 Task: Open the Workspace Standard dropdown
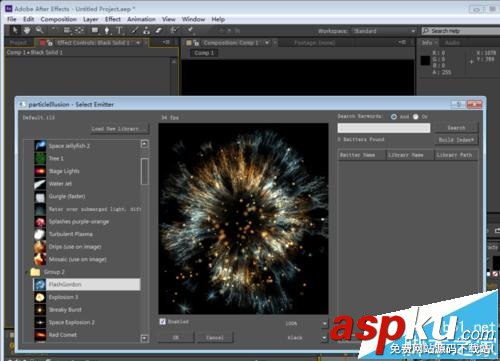[x=384, y=31]
